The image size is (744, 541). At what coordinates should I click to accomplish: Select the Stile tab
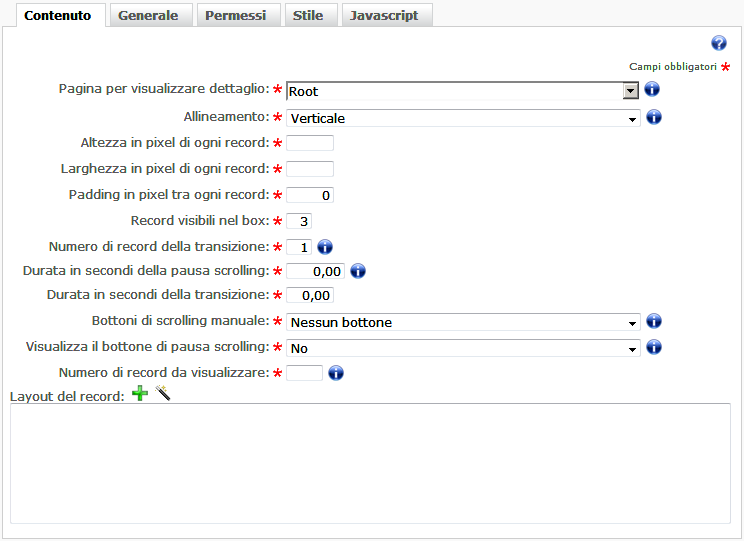308,15
